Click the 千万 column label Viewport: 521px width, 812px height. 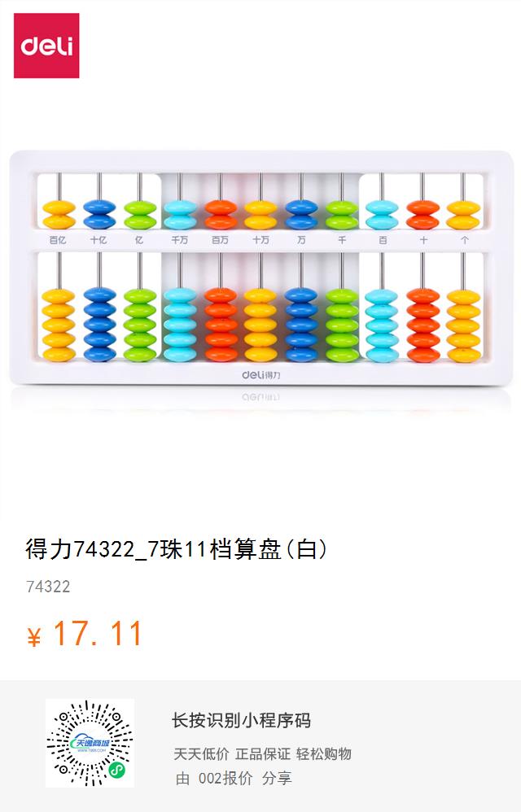[180, 240]
